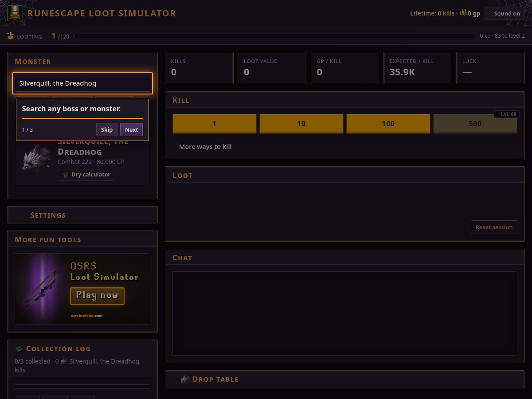The width and height of the screenshot is (532, 399).
Task: Open the Dry calculator
Action: (x=86, y=175)
